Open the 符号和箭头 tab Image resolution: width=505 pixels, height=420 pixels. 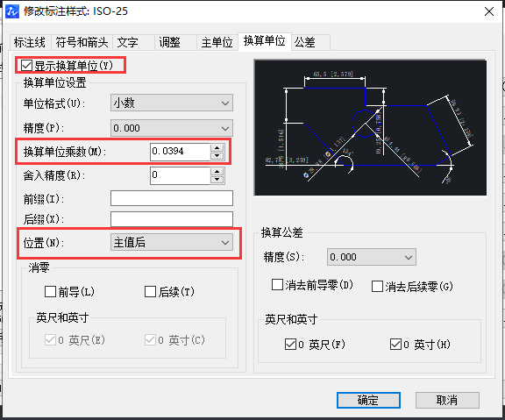click(x=82, y=42)
